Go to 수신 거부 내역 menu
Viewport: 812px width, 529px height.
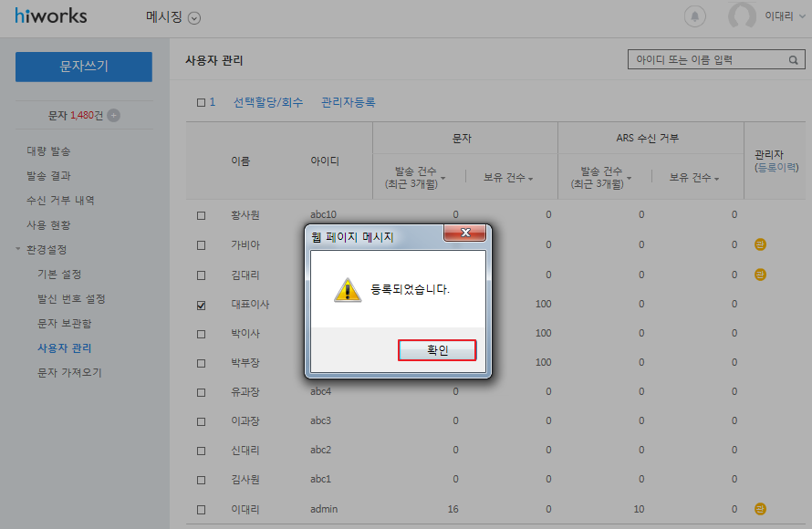60,200
